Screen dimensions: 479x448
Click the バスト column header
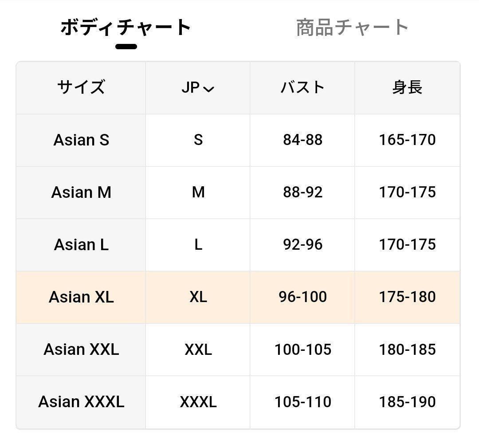coord(302,87)
